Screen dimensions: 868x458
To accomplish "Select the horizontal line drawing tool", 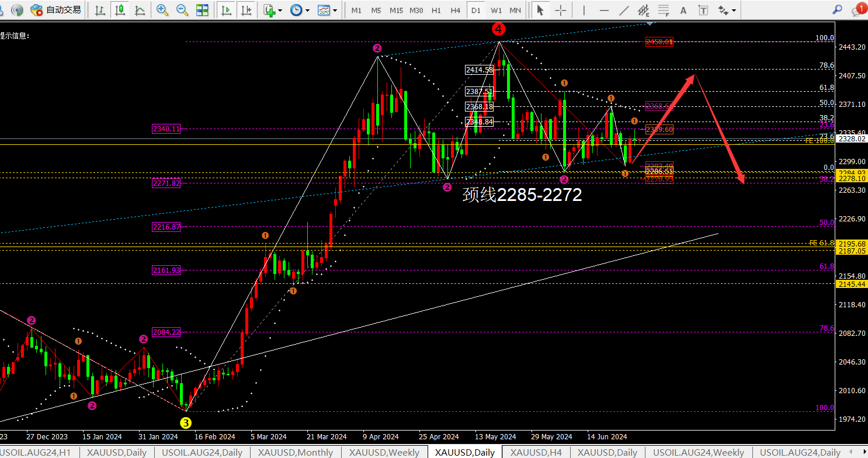I will tap(604, 10).
